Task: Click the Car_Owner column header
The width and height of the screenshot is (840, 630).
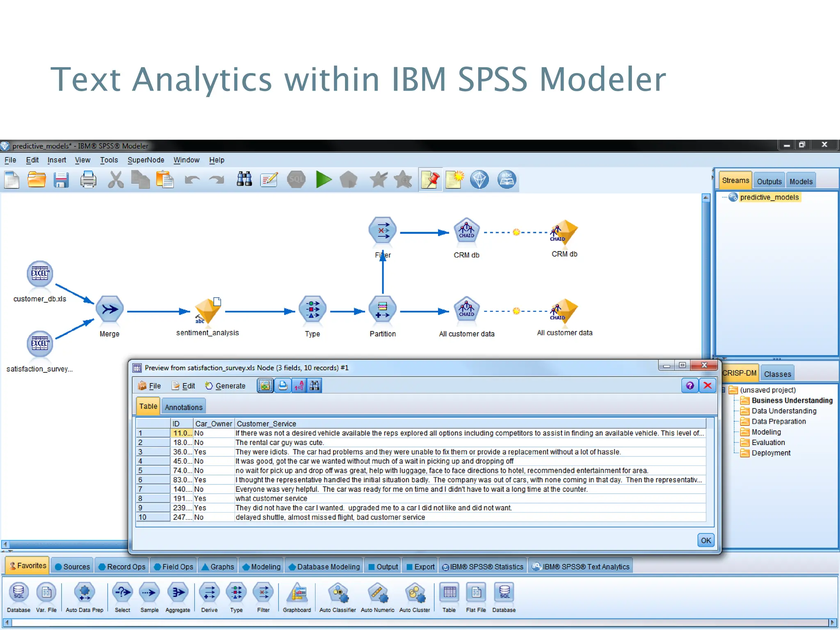Action: pyautogui.click(x=214, y=423)
